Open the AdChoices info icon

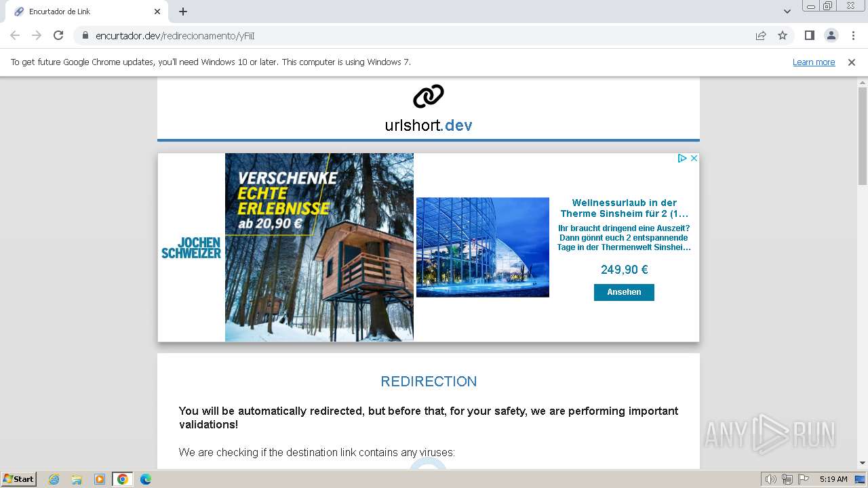682,158
